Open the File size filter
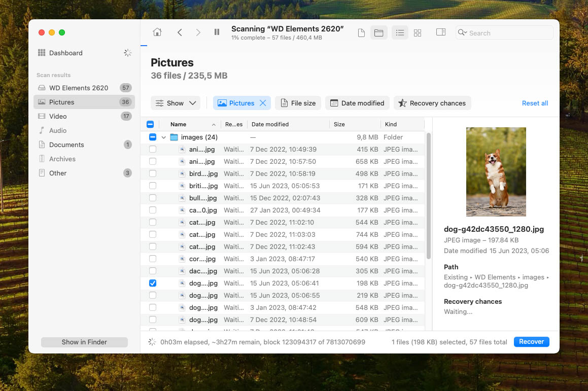Screen dimensions: 588x391 click(x=298, y=103)
